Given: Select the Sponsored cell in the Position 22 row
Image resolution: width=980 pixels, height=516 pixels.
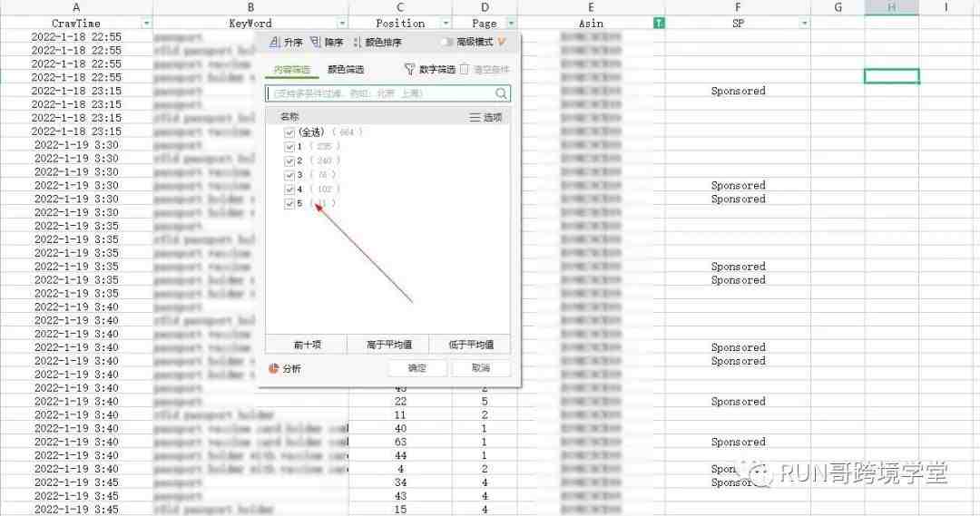Looking at the screenshot, I should [738, 401].
